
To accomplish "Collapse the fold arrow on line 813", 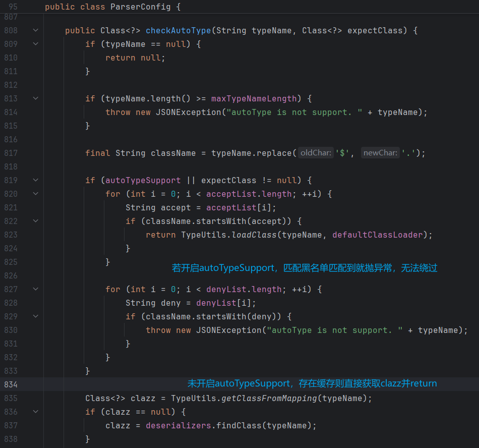I will click(36, 98).
